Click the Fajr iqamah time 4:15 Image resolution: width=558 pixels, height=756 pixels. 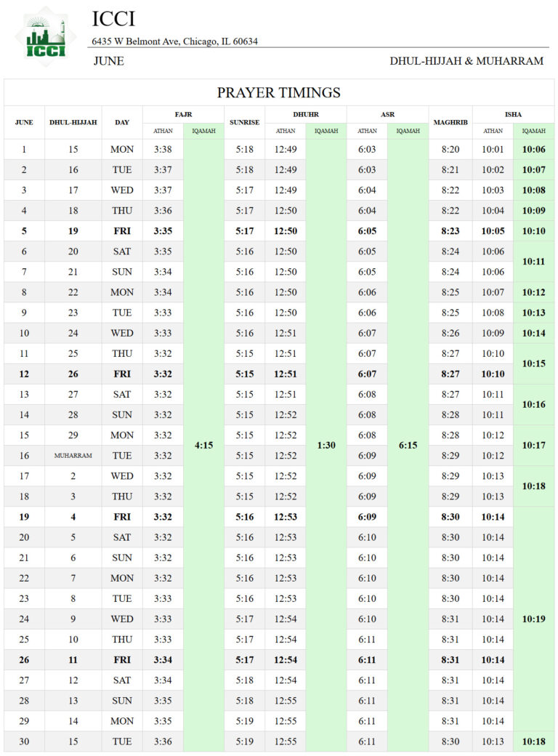(x=204, y=445)
